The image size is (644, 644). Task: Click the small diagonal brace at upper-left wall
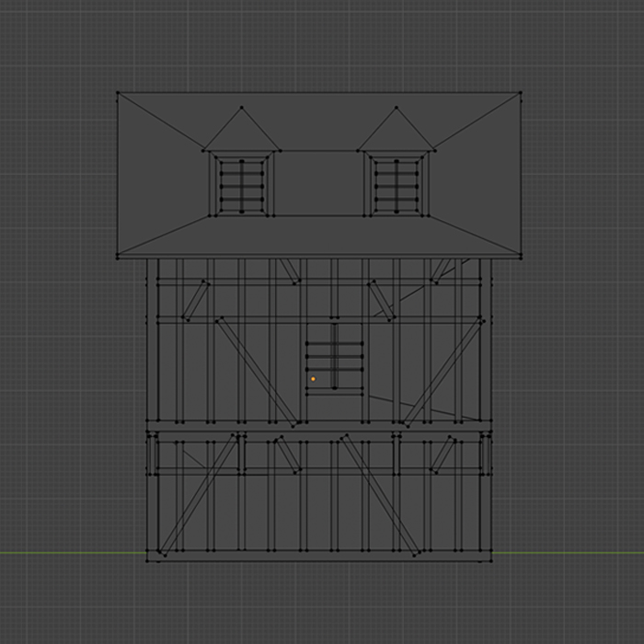[x=196, y=301]
